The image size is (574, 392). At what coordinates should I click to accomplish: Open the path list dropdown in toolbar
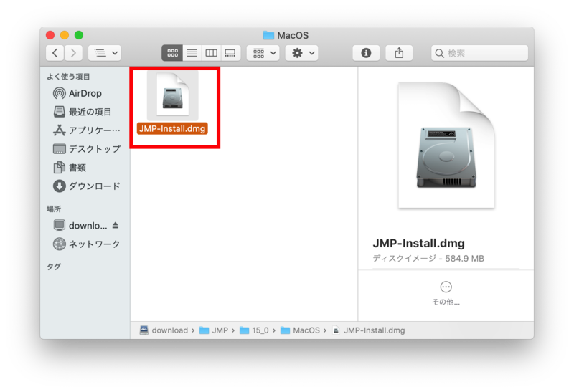pyautogui.click(x=105, y=53)
